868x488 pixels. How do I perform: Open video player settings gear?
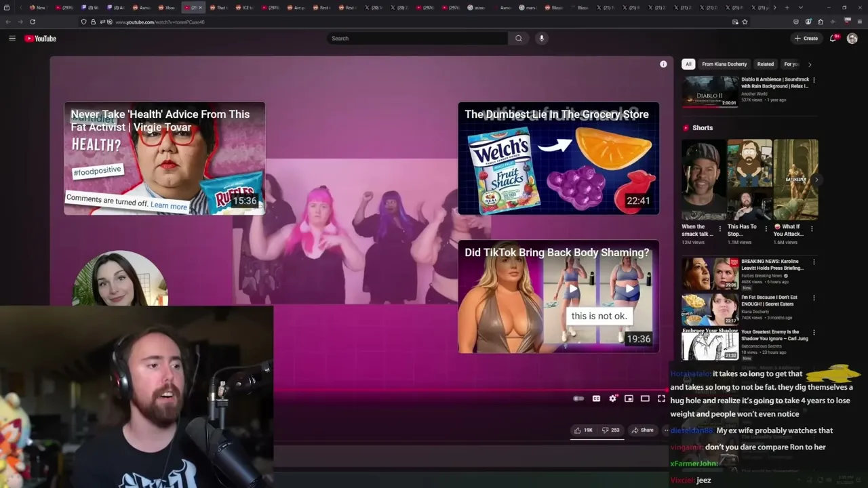pos(612,399)
